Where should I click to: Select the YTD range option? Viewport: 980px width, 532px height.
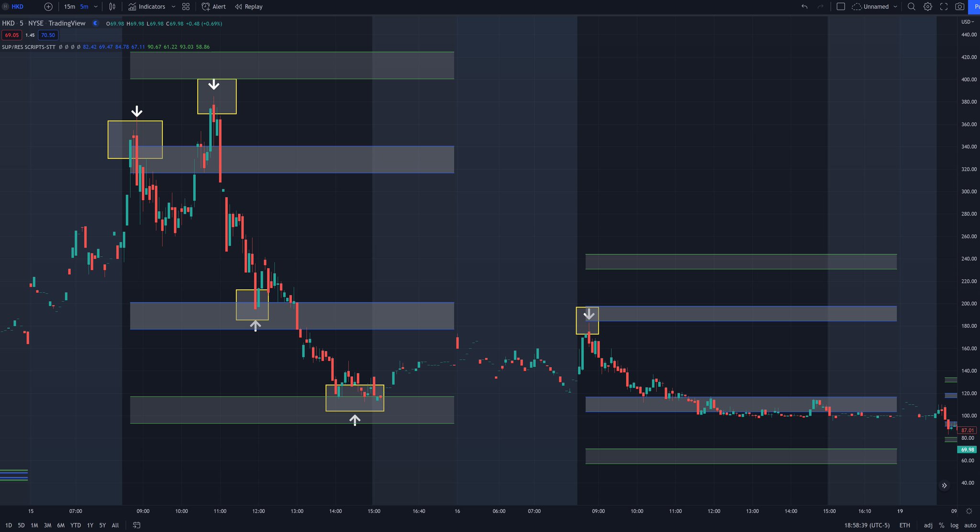(75, 525)
